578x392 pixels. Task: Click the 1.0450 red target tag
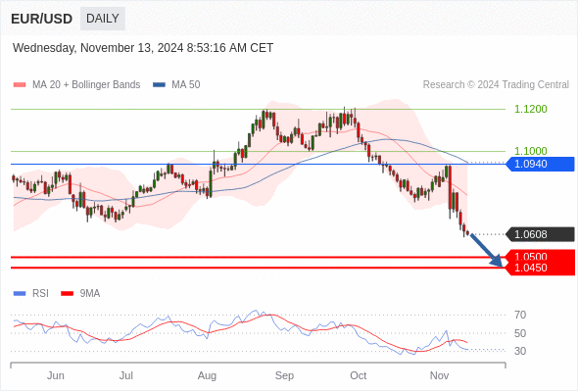[x=540, y=269]
